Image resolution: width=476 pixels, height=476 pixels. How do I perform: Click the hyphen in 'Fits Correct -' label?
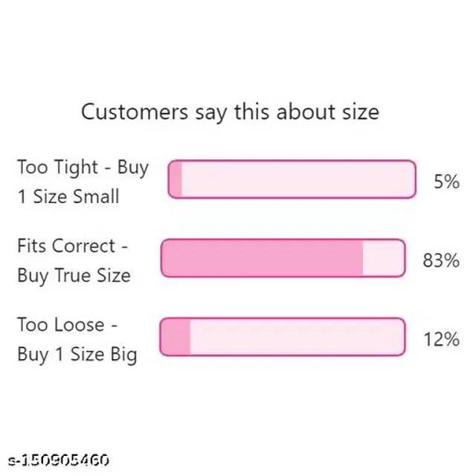[x=124, y=247]
